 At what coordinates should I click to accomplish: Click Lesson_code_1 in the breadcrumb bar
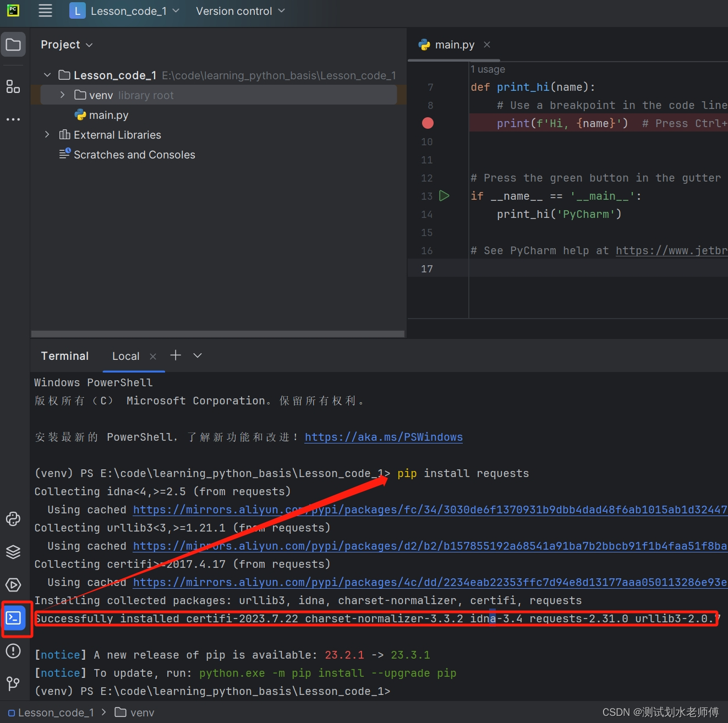pyautogui.click(x=51, y=713)
